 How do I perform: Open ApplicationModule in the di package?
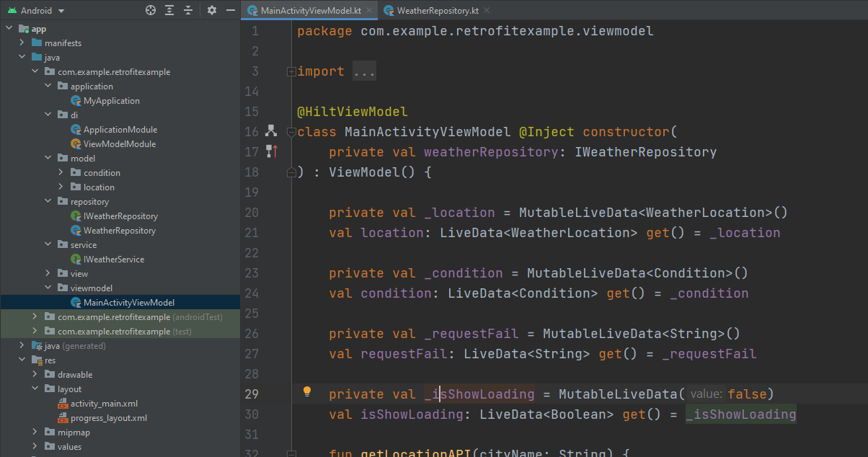click(120, 130)
